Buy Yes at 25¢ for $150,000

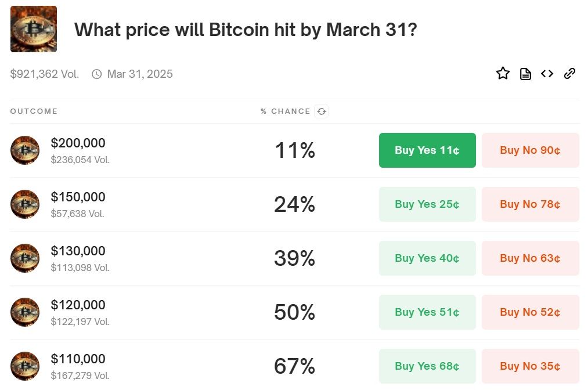[x=427, y=204]
